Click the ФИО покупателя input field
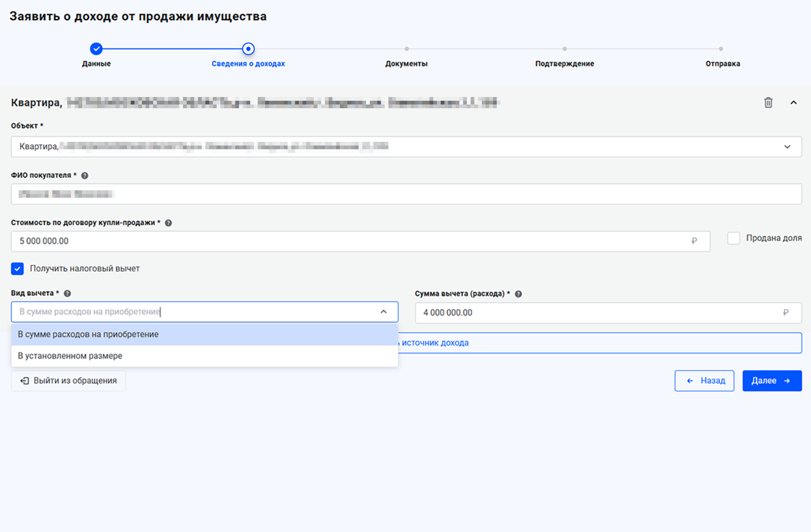The height and width of the screenshot is (532, 811). tap(406, 194)
